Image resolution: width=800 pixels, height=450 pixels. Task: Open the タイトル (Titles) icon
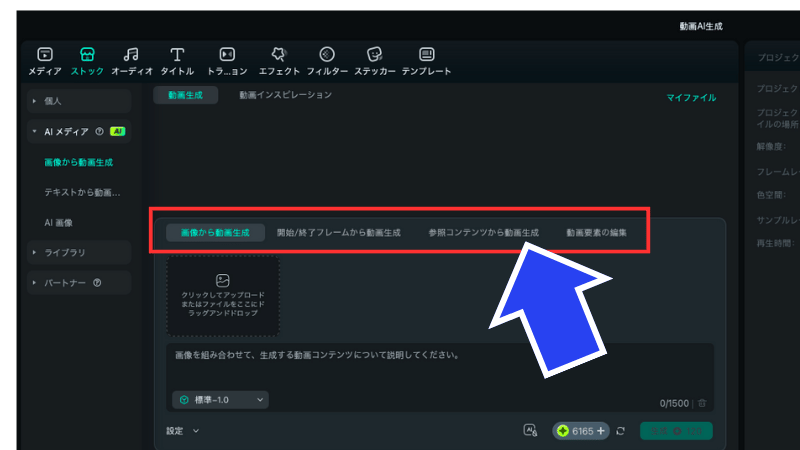pyautogui.click(x=177, y=55)
